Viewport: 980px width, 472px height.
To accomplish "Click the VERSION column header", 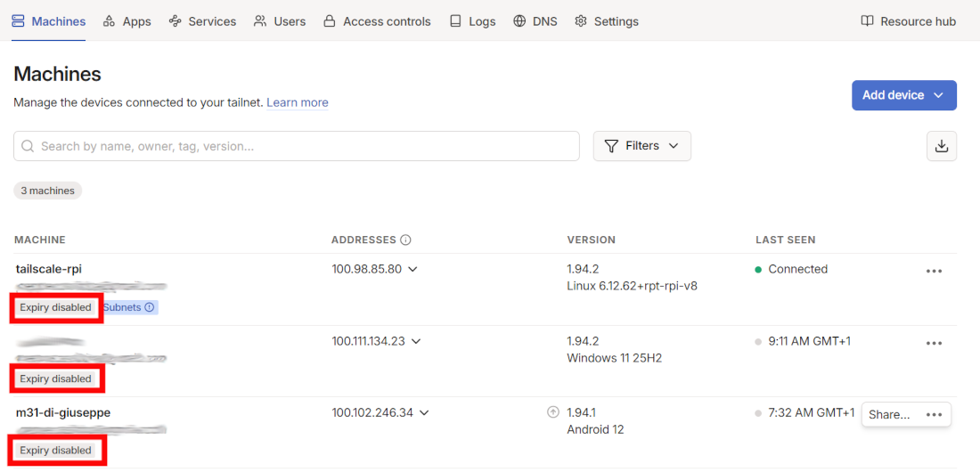I will pyautogui.click(x=592, y=240).
